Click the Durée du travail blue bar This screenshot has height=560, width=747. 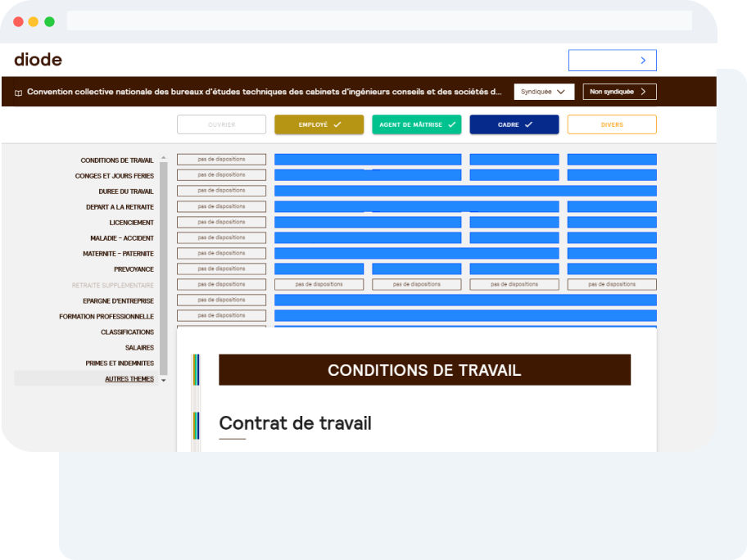(x=465, y=191)
